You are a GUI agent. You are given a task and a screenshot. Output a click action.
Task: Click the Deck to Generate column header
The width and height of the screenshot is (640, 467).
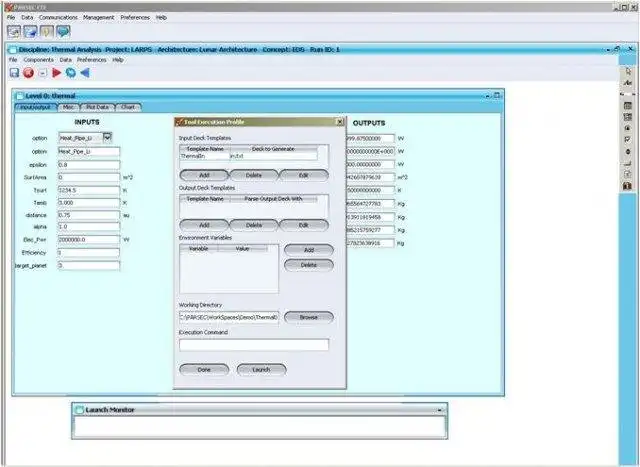click(273, 149)
